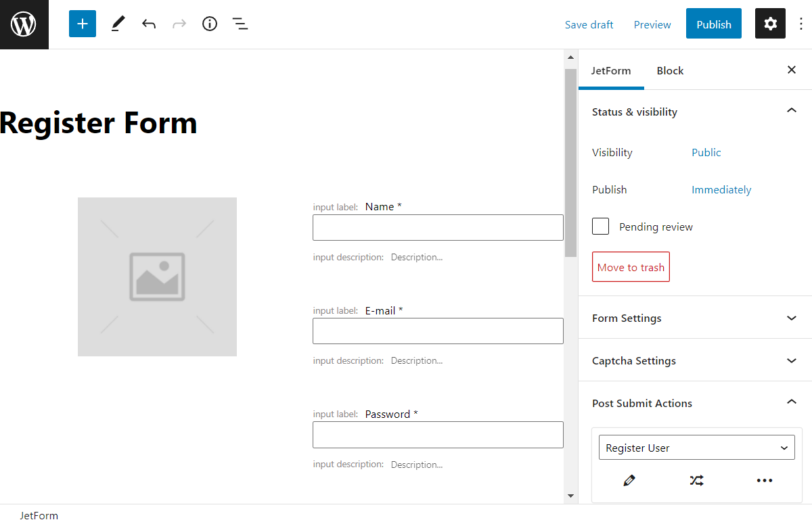Enable the Pending review checkbox
The image size is (812, 522).
600,226
